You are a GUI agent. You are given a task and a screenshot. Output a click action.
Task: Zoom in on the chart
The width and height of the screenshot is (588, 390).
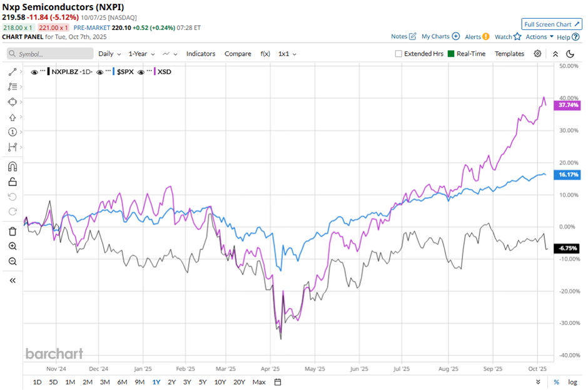[x=12, y=246]
